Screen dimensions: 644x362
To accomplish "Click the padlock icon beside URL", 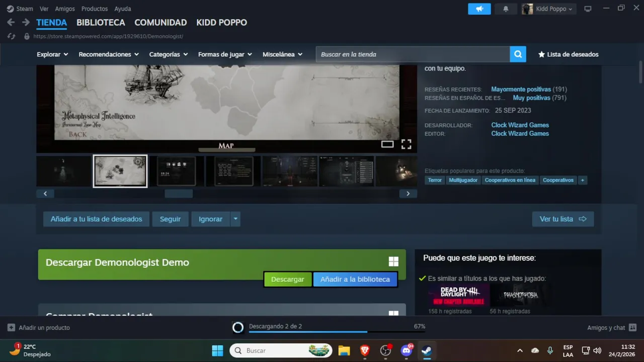I will 27,36.
